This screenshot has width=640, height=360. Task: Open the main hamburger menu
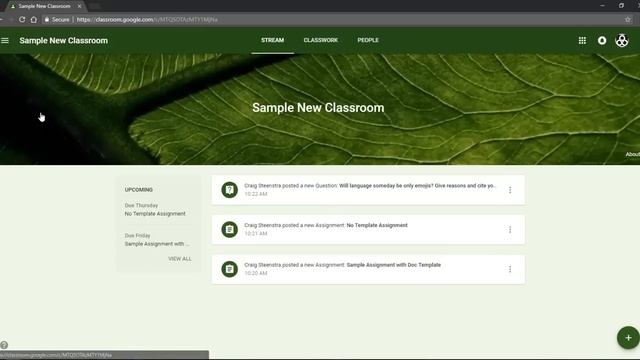(5, 40)
